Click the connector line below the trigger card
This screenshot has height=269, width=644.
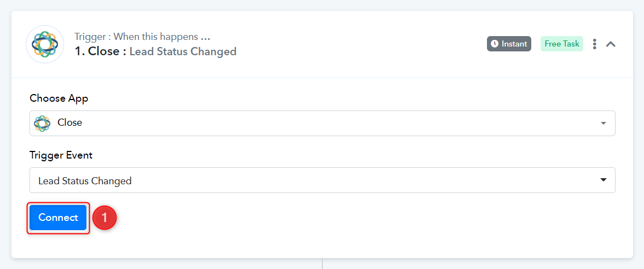tap(322, 264)
